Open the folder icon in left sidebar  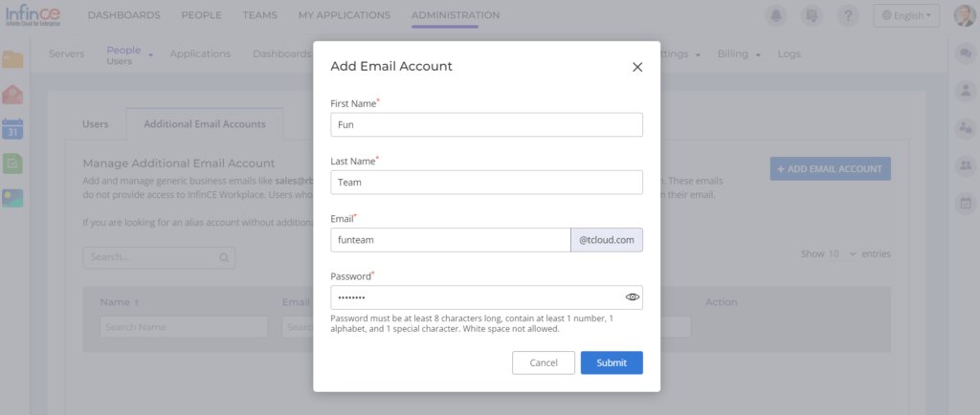click(12, 59)
